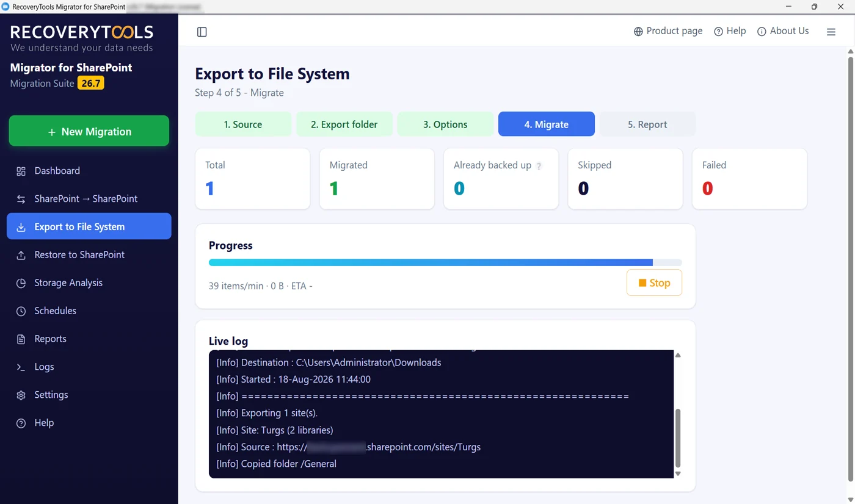Click log line 'Started : 18-Aug-2026 11:44:00'
Screen dimensions: 855x504
(x=294, y=380)
